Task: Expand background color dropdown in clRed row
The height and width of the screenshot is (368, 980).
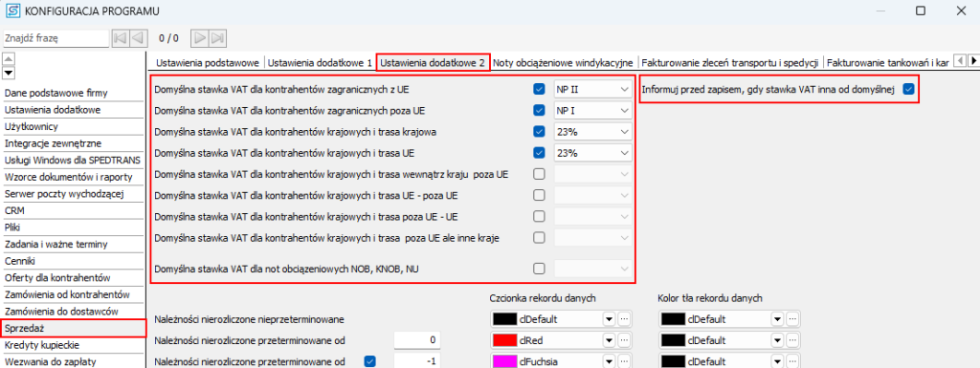Action: (777, 340)
